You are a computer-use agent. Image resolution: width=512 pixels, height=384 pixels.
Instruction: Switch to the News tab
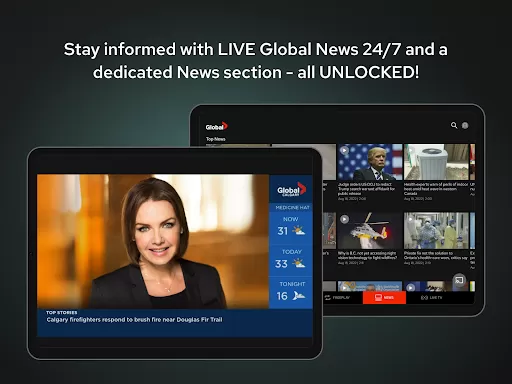tap(384, 297)
